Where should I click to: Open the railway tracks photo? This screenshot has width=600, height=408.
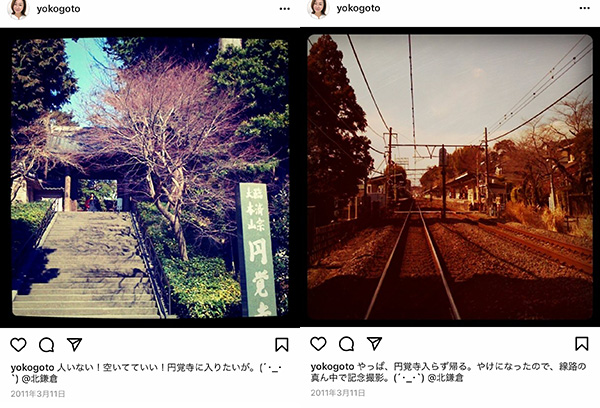[450, 177]
